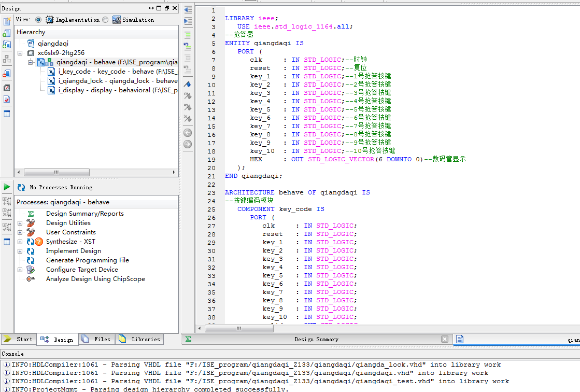Select Generate Programming File process
The width and height of the screenshot is (580, 392).
click(x=87, y=260)
